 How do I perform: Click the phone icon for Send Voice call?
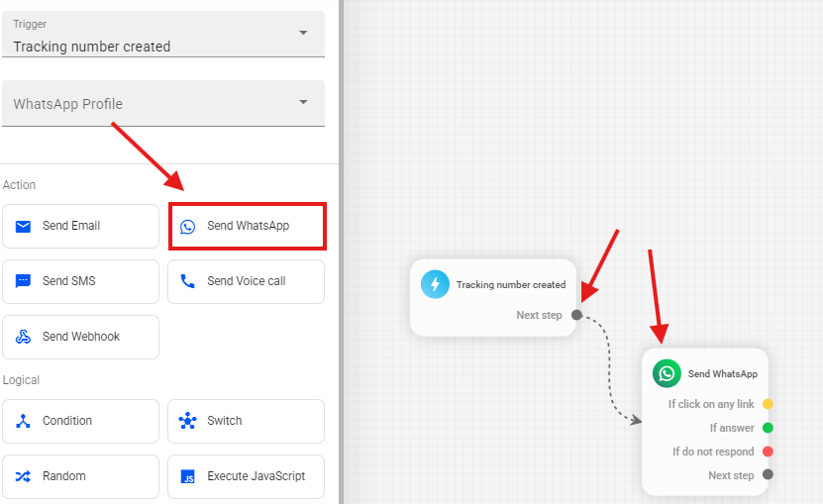pos(188,281)
